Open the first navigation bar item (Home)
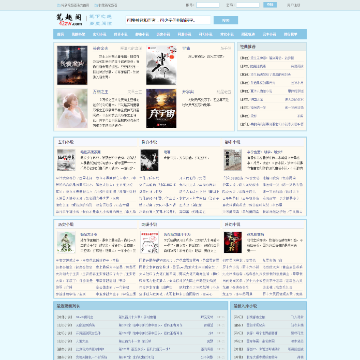360x360 pixels. pos(60,34)
